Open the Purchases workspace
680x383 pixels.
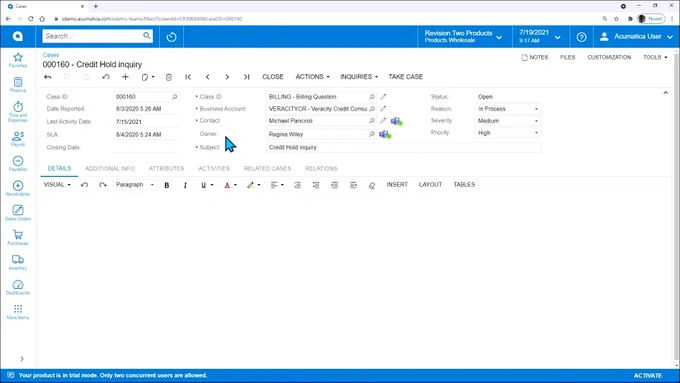[18, 238]
